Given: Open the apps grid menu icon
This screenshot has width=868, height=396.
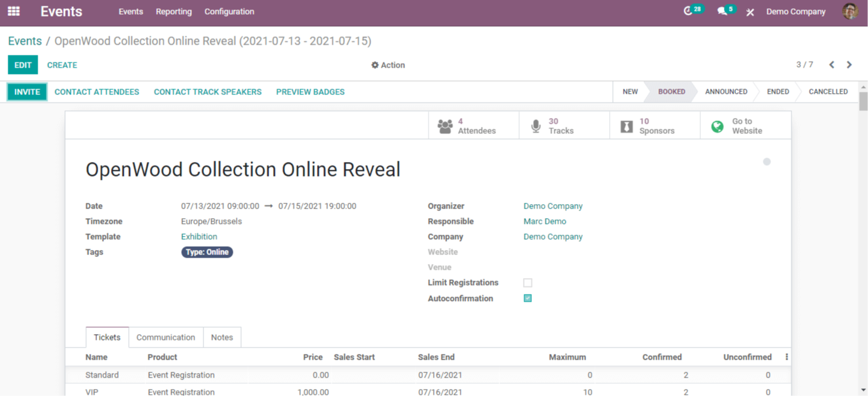Looking at the screenshot, I should 13,11.
